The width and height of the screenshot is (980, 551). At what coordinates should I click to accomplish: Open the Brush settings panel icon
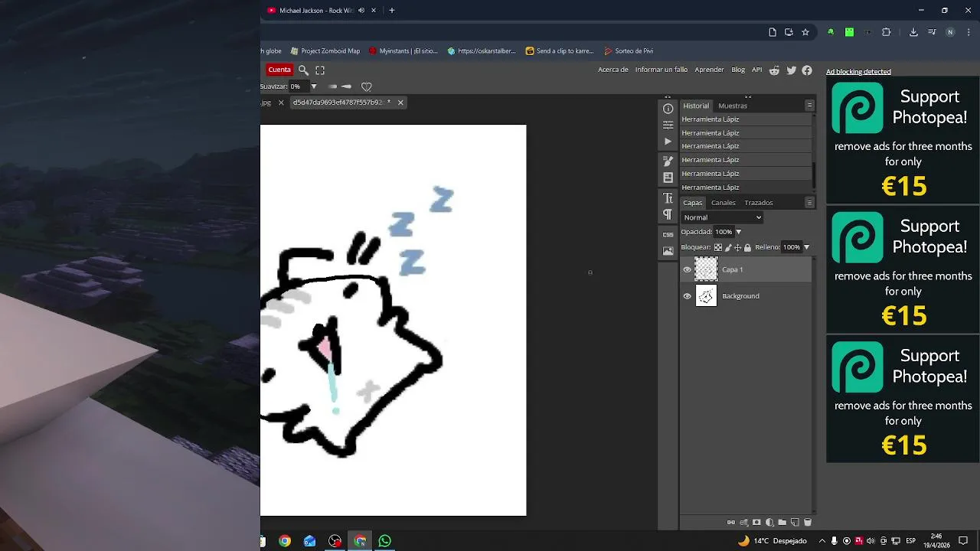tap(668, 161)
